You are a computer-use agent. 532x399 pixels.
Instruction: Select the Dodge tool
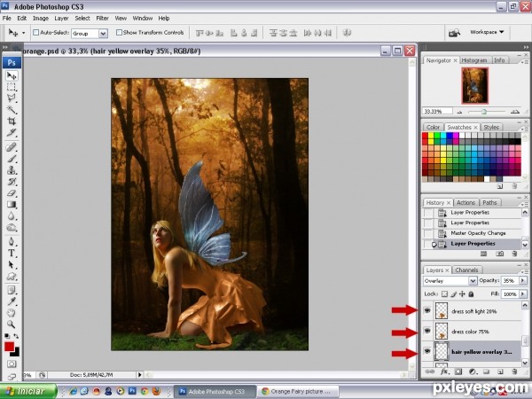12,227
